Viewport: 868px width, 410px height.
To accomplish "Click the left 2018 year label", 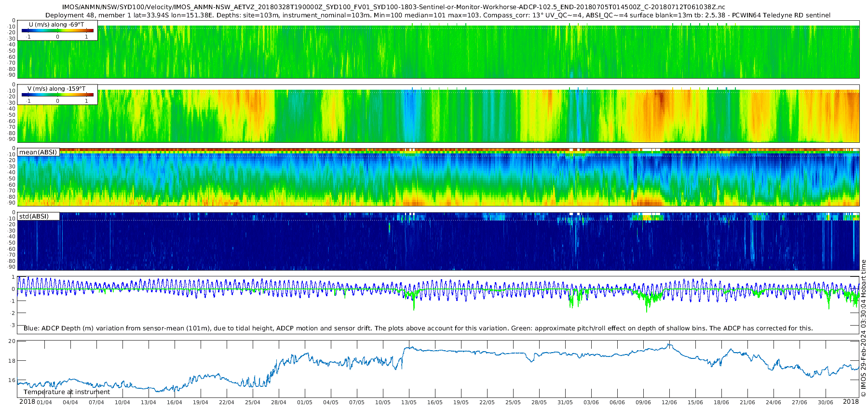I will 27,402.
